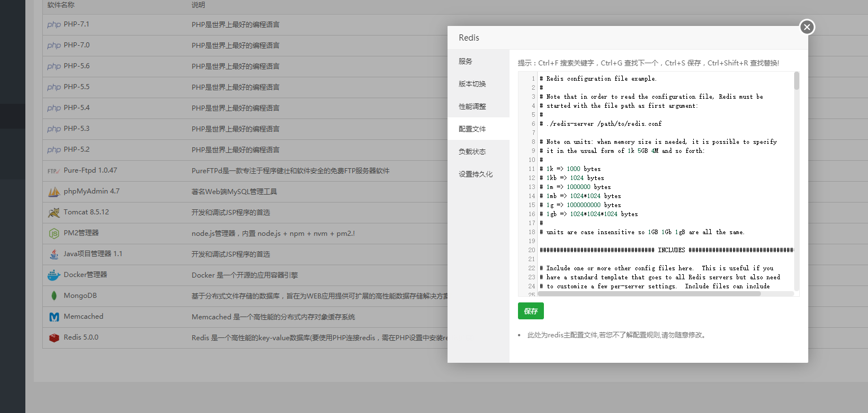Image resolution: width=868 pixels, height=413 pixels.
Task: Click the PM2管理器 node.js icon
Action: click(x=54, y=233)
